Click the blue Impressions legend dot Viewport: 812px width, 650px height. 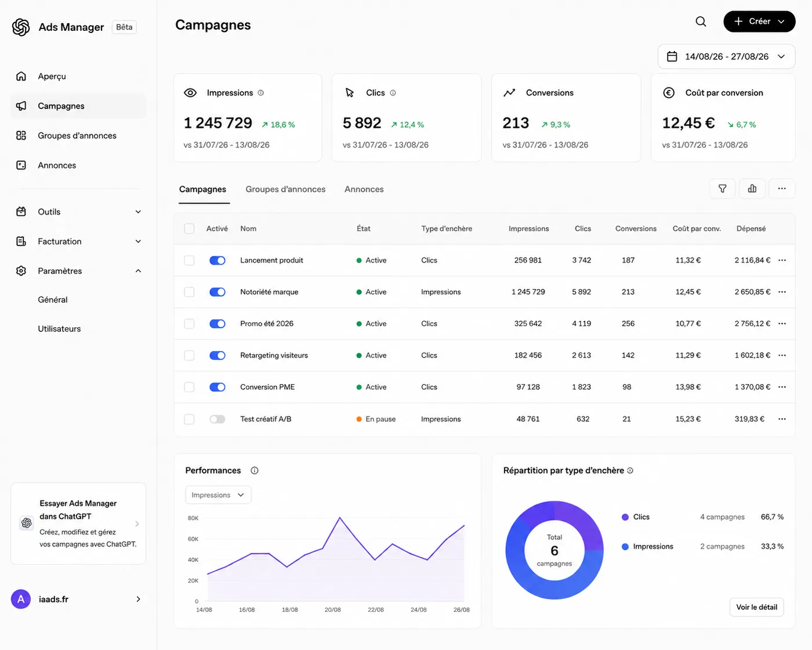(625, 547)
